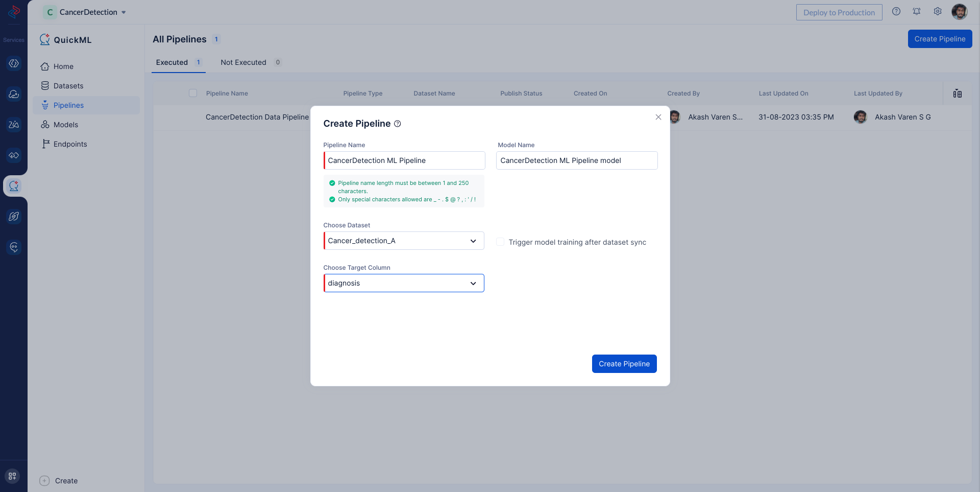Open settings gear in top bar

click(938, 12)
